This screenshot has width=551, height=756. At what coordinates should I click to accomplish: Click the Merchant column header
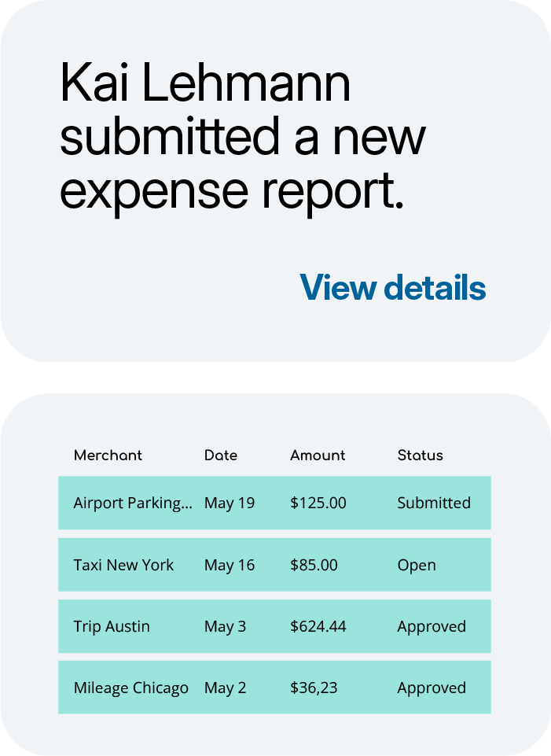108,455
